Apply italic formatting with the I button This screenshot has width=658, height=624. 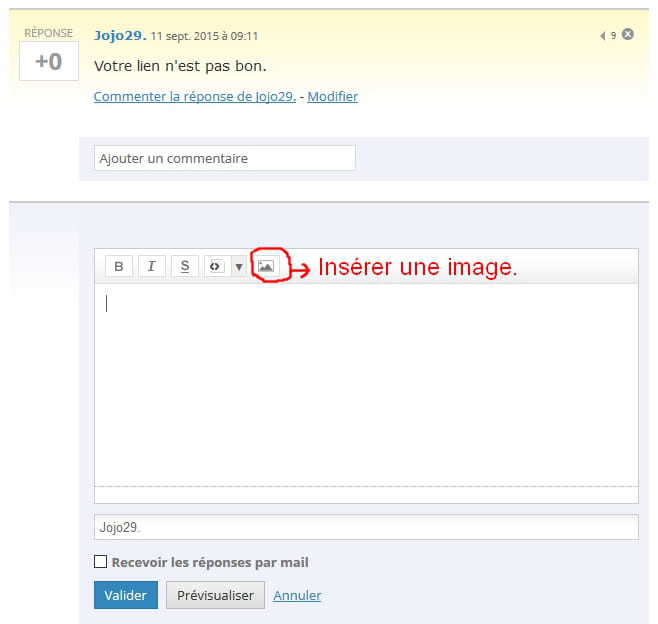(151, 266)
